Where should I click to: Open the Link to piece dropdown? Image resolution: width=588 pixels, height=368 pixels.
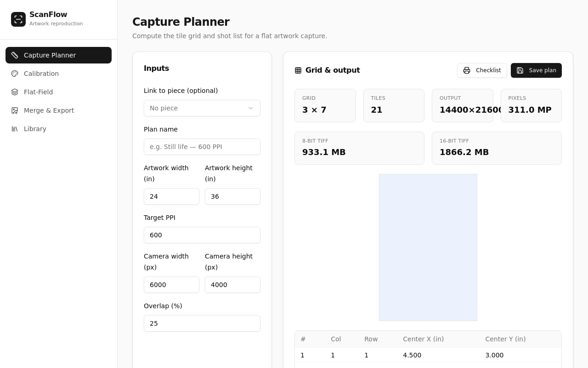tap(202, 108)
